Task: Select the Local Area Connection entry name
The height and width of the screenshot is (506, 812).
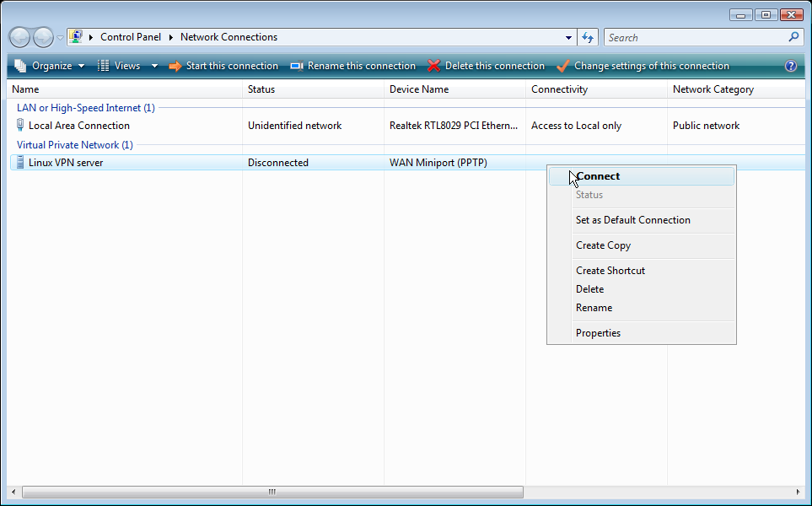Action: [79, 126]
